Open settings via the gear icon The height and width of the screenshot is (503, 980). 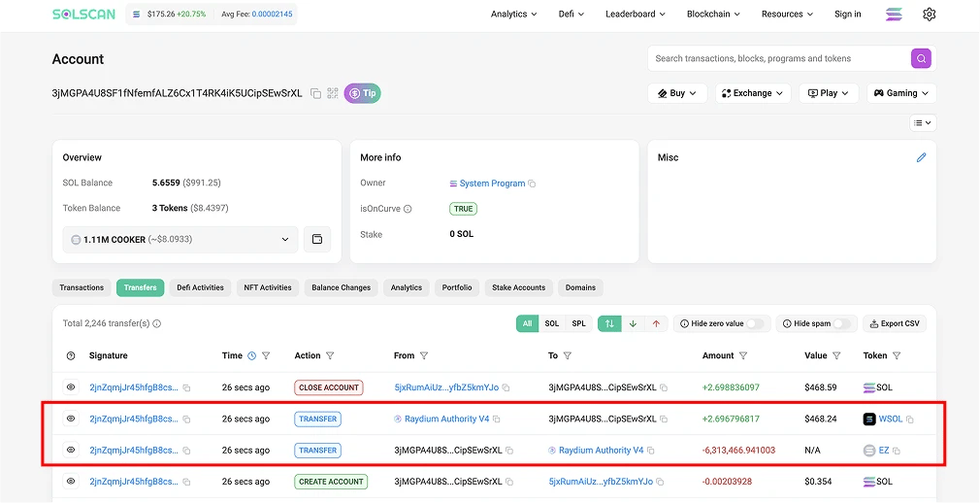[x=930, y=14]
